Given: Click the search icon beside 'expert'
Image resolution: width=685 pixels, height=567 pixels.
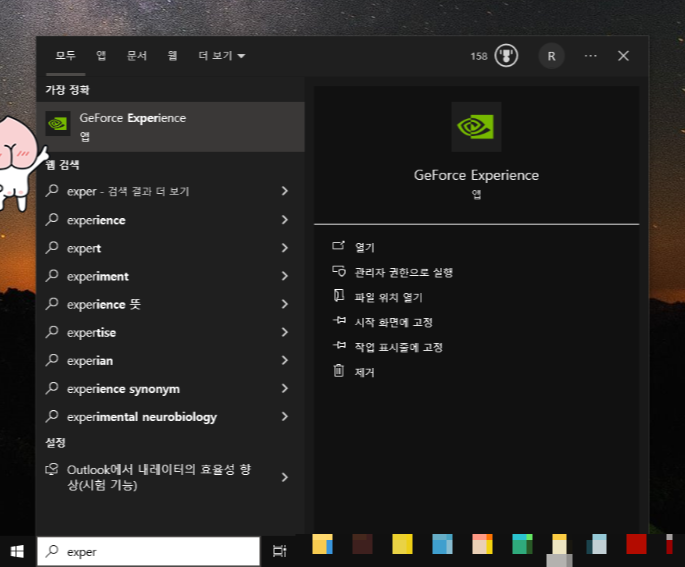Looking at the screenshot, I should 52,247.
